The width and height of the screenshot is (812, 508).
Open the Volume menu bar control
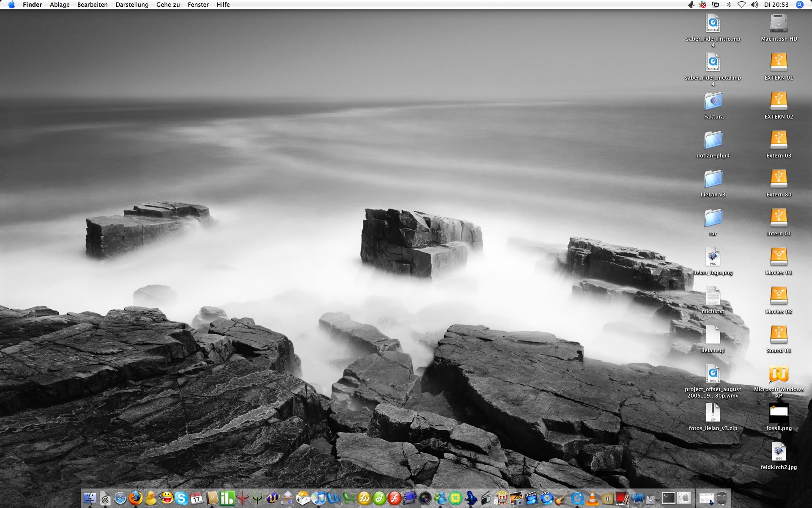tap(754, 5)
